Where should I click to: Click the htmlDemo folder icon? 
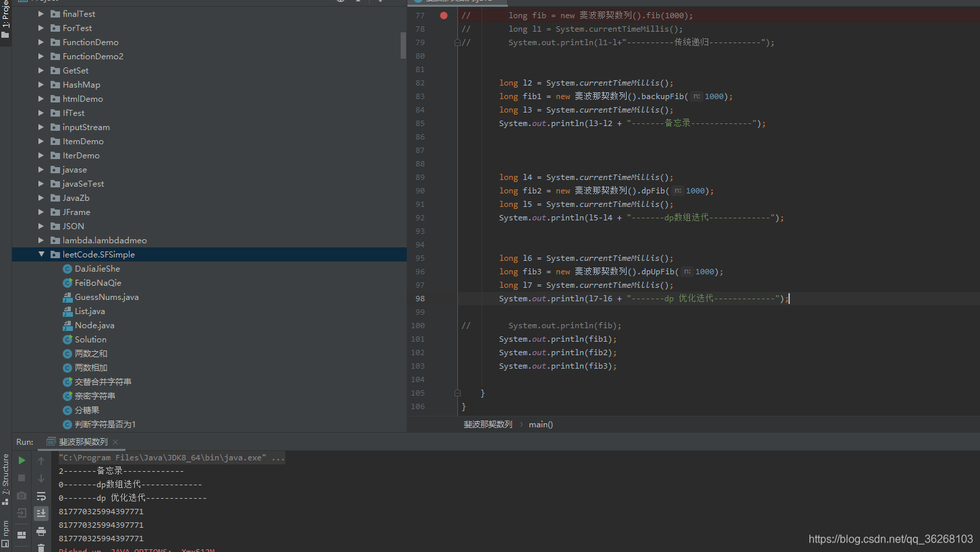tap(55, 99)
